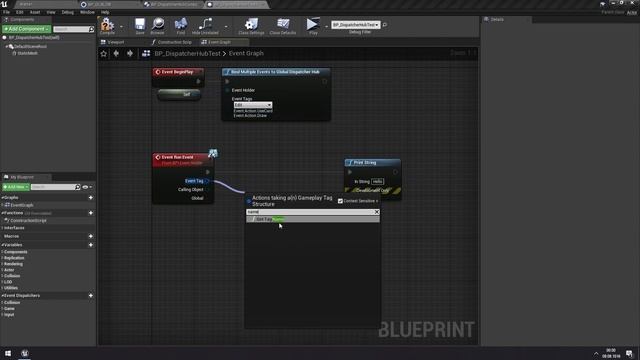Toggle the Context Sensitive checkbox

pos(340,201)
